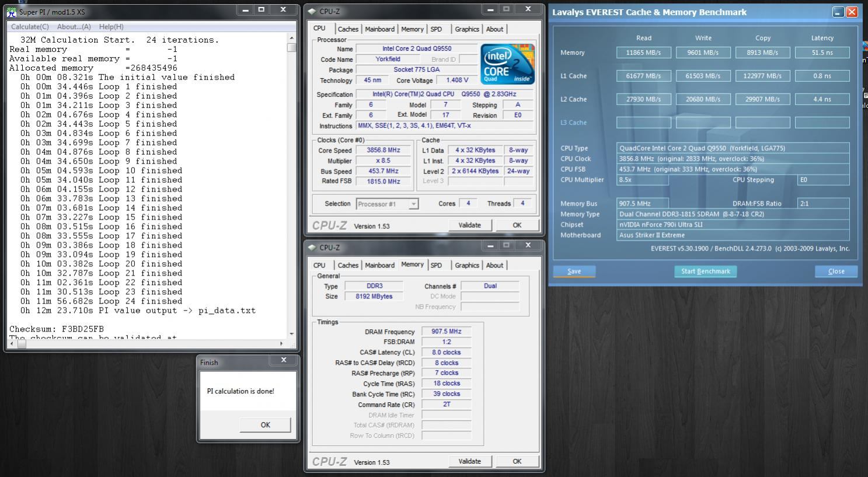Viewport: 868px width, 477px height.
Task: Switch to Caches tab in top CPU-Z
Action: 348,29
